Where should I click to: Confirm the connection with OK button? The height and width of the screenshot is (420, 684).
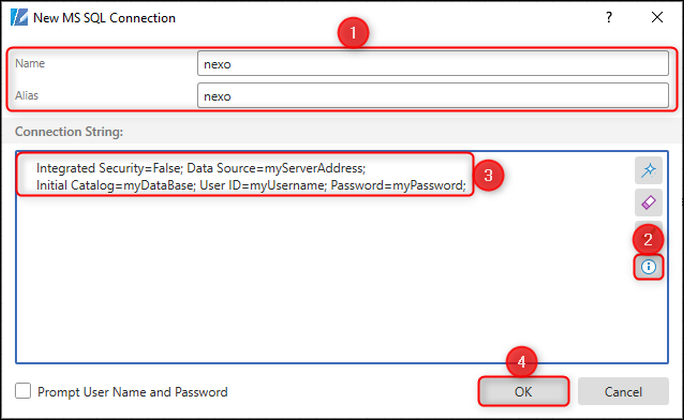523,392
